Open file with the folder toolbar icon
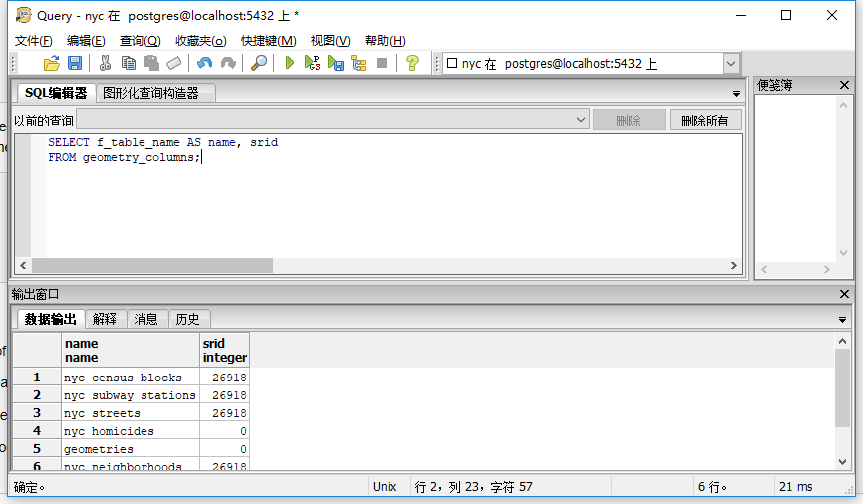 tap(51, 64)
